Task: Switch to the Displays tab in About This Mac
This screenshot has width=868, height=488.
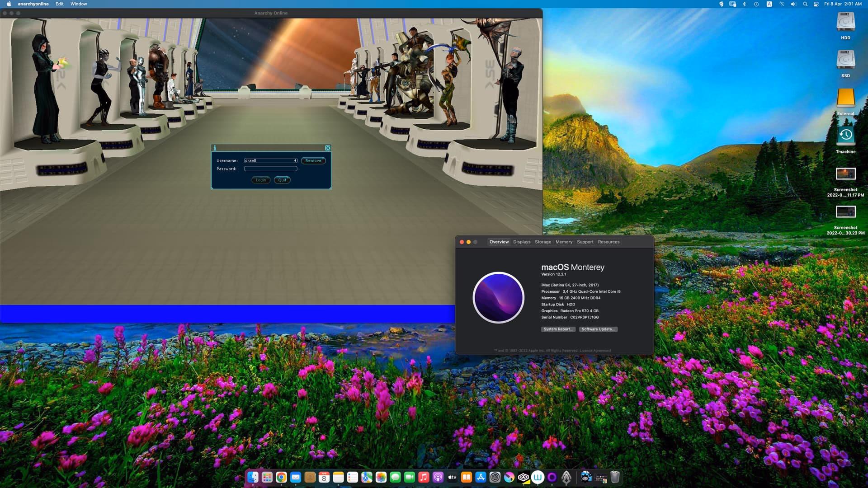Action: (x=522, y=242)
